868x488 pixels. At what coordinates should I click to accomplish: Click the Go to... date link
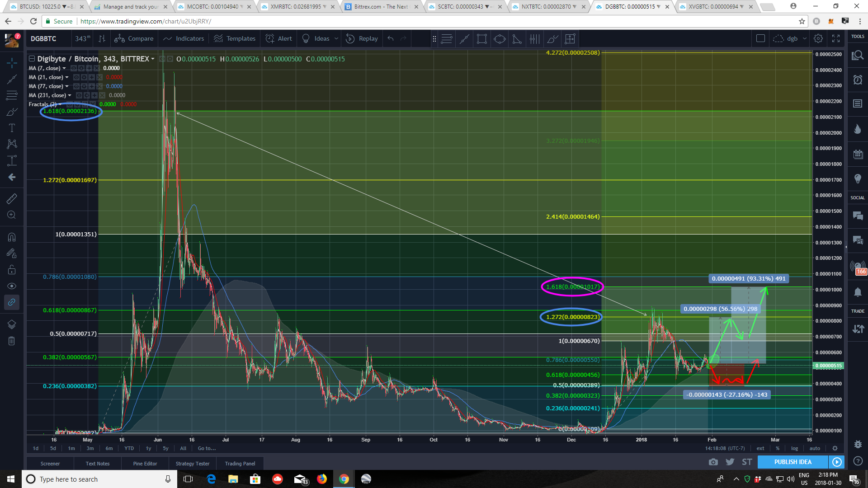point(207,449)
